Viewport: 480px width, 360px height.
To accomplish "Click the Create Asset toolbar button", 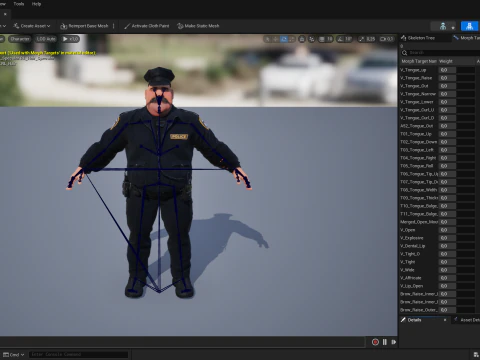I will 32,26.
